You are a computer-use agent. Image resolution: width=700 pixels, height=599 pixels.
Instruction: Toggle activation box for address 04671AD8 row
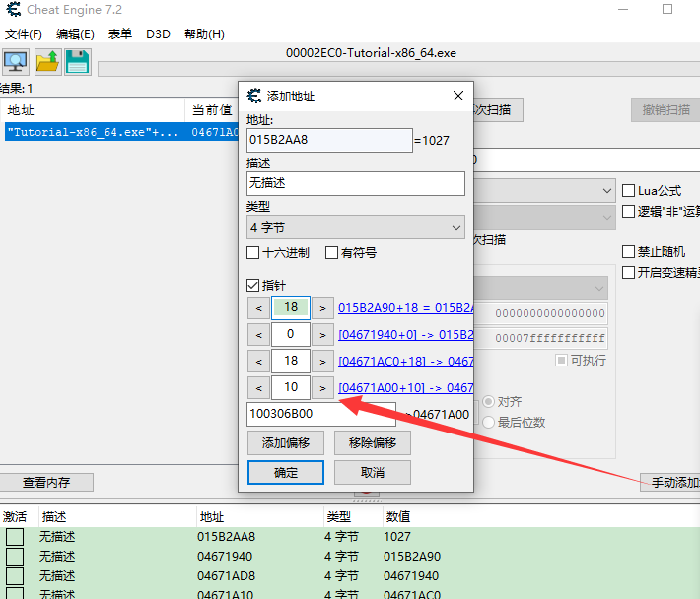[x=15, y=575]
